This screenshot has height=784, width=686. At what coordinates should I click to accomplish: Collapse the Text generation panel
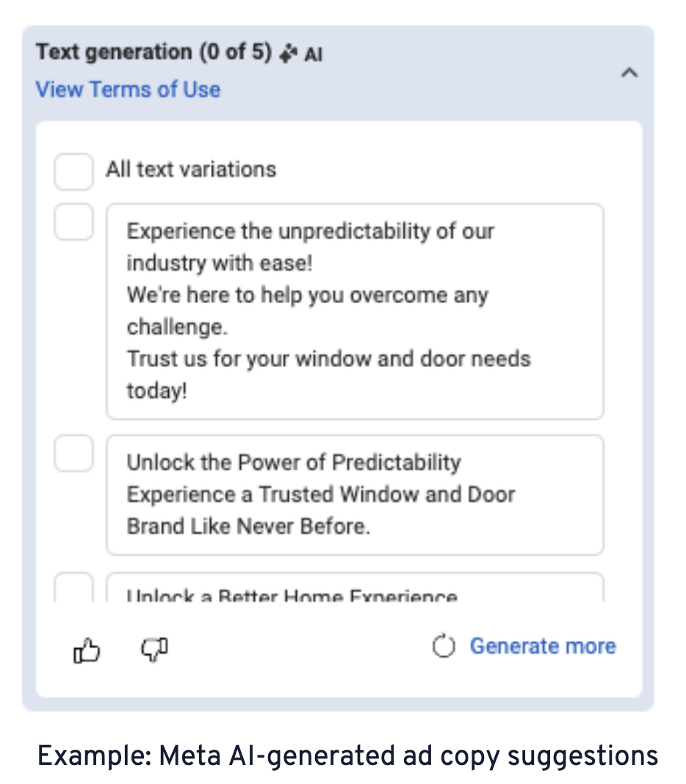[629, 73]
